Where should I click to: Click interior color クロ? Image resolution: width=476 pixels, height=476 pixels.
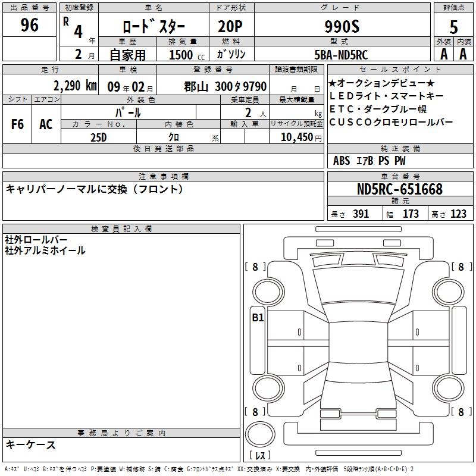point(174,137)
